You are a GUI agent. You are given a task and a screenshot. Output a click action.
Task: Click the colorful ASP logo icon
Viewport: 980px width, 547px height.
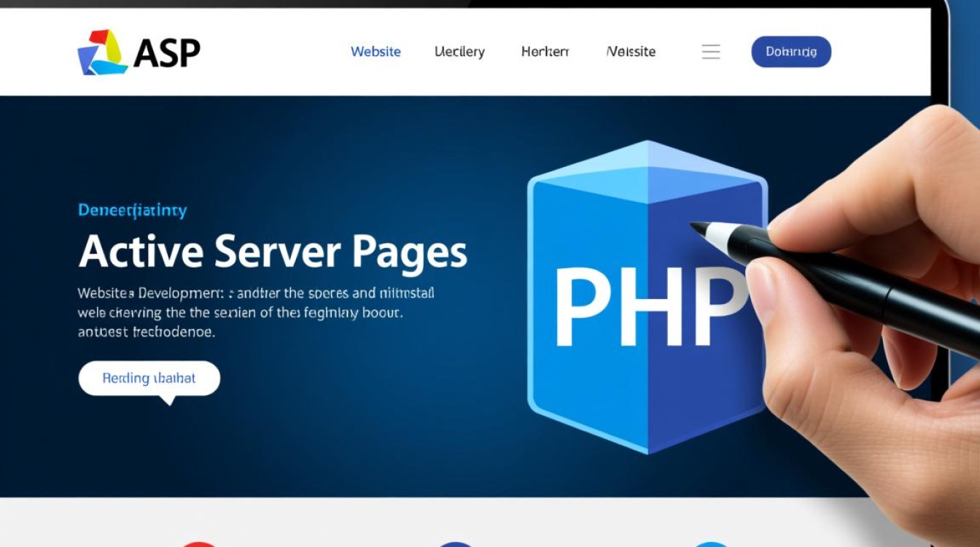102,52
